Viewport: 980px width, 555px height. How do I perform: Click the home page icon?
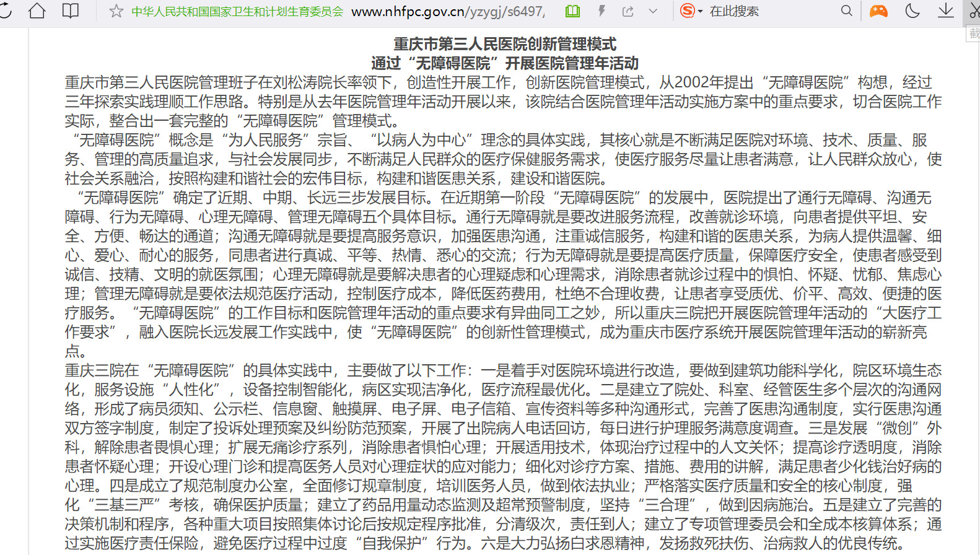coord(37,11)
